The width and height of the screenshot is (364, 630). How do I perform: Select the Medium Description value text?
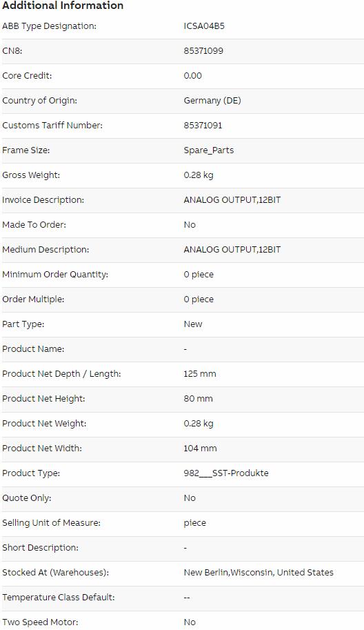[232, 250]
